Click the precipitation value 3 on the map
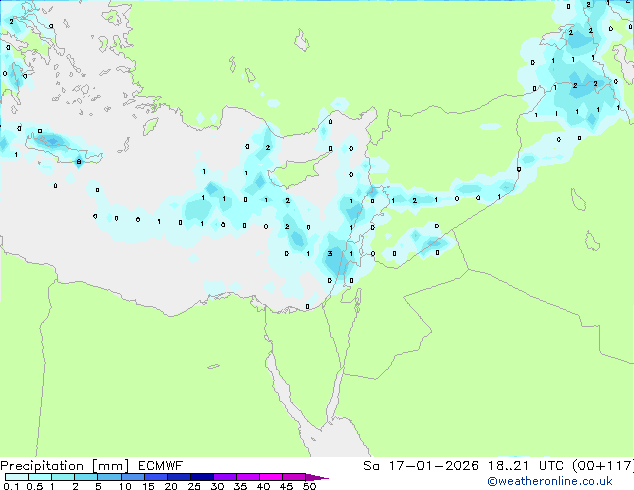634x490 pixels. [x=330, y=253]
